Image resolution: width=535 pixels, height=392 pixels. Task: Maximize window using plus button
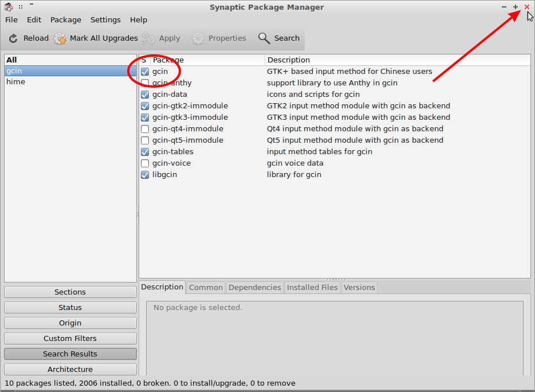coord(515,7)
